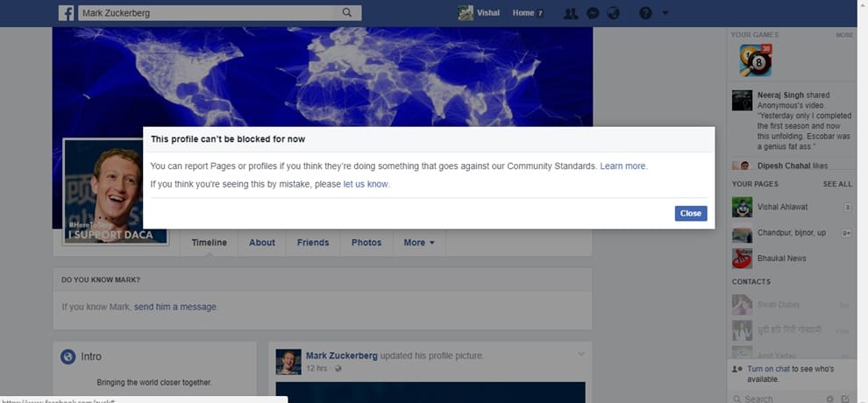Click Neeraj Singh's ticker avatar

tap(742, 101)
